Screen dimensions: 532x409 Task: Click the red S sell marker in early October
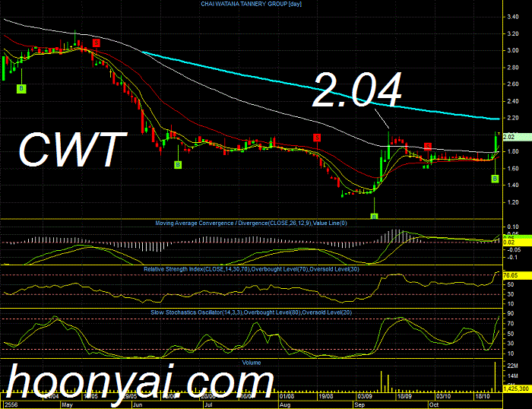[428, 147]
